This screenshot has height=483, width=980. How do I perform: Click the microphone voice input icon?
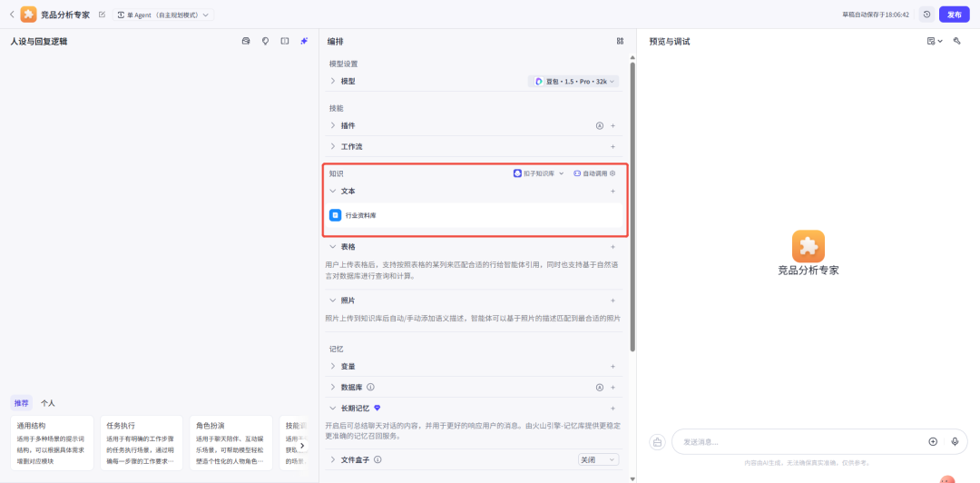pos(955,442)
